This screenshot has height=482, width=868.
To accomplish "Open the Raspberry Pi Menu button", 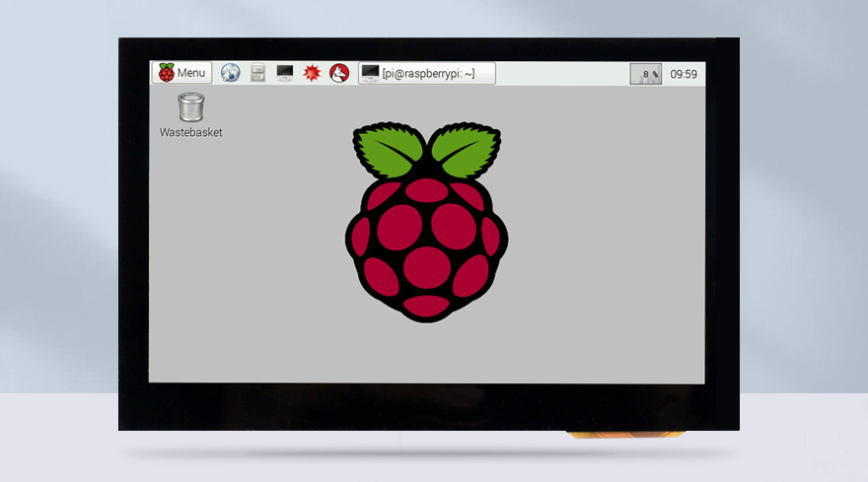I will (x=181, y=73).
